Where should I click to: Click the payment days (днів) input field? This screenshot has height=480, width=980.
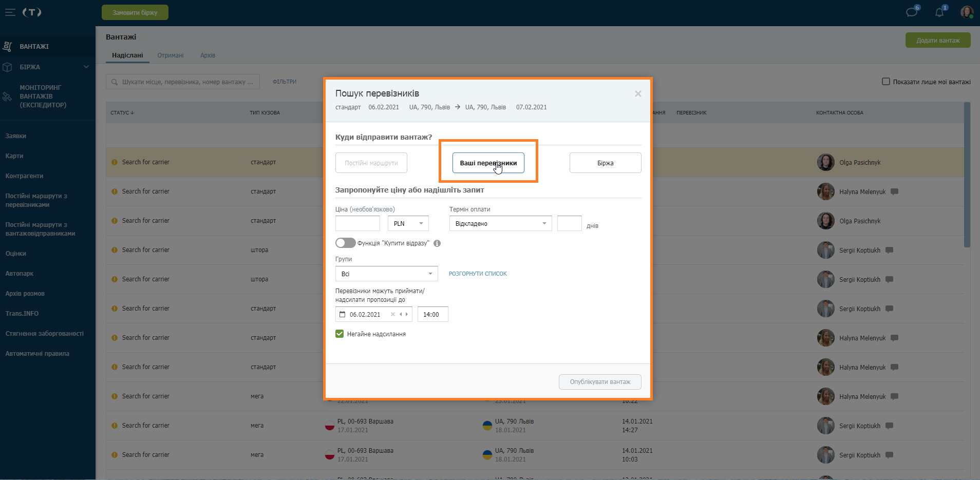(x=570, y=223)
